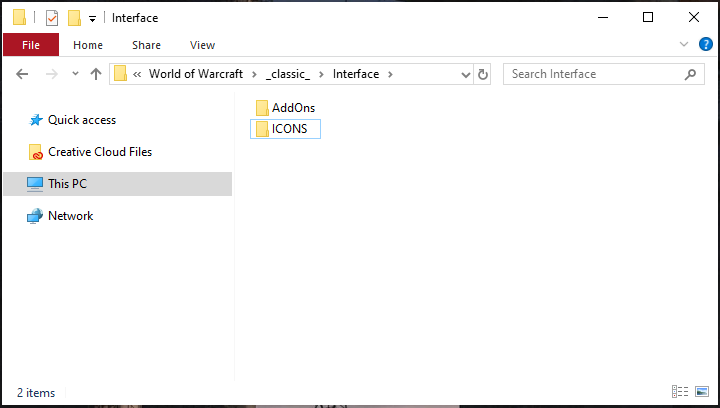
Task: Refresh the Interface folder view
Action: [483, 74]
